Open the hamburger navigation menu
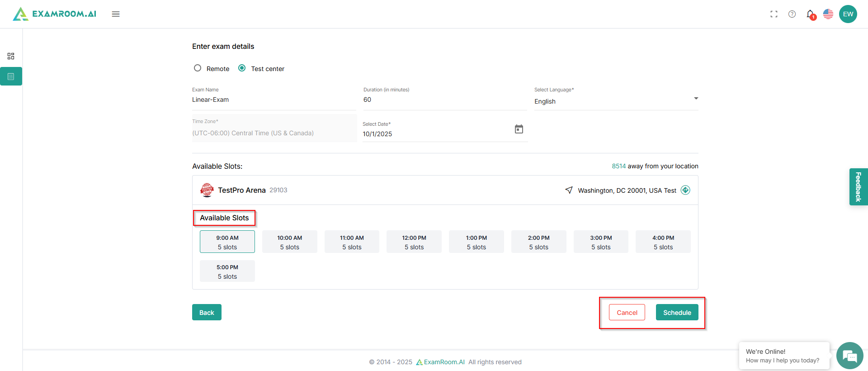Image resolution: width=868 pixels, height=371 pixels. (x=116, y=14)
